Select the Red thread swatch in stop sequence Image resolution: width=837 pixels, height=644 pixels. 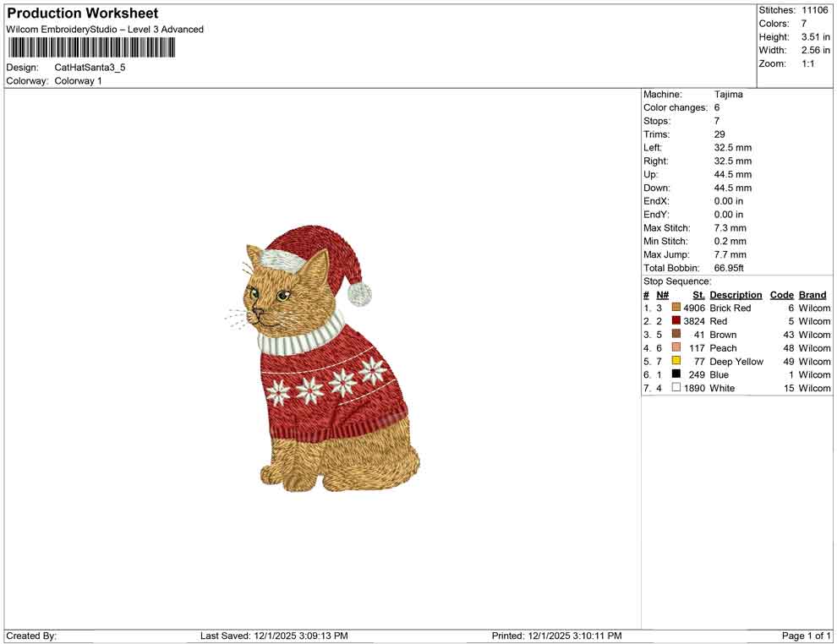(x=676, y=321)
